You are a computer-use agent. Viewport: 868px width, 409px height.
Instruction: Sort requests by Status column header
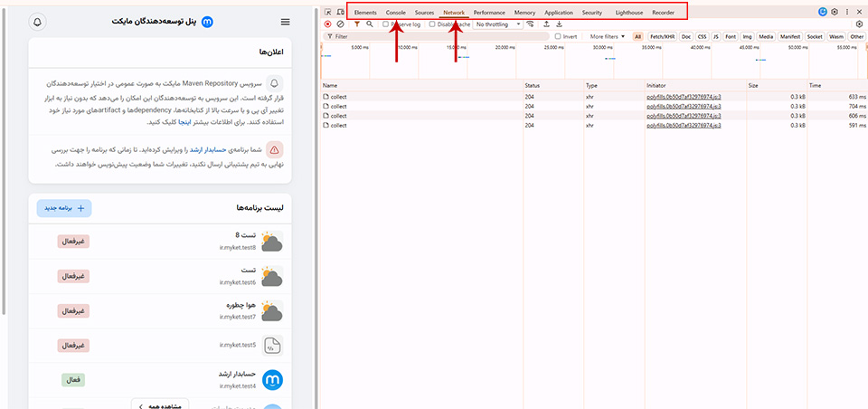[x=553, y=86]
